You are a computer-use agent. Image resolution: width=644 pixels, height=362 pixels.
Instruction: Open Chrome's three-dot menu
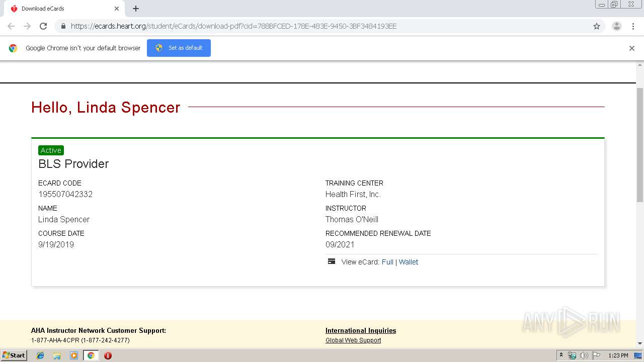pos(633,26)
